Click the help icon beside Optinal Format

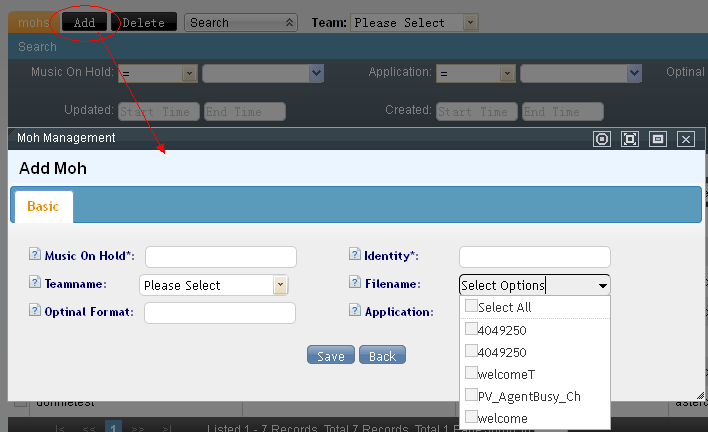point(36,312)
